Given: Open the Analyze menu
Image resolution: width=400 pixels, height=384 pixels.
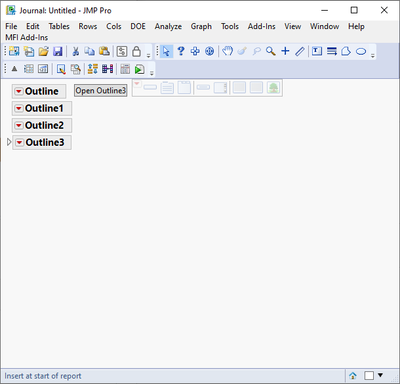Looking at the screenshot, I should [x=168, y=26].
